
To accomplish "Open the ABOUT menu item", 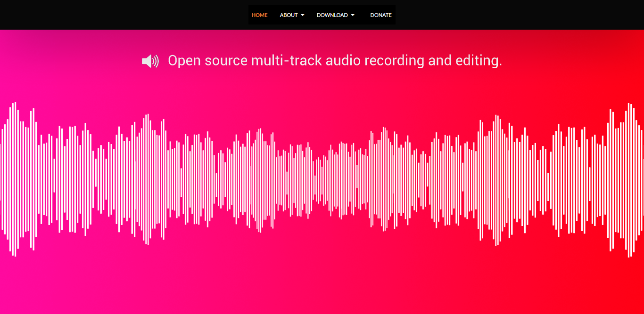I will pyautogui.click(x=289, y=15).
